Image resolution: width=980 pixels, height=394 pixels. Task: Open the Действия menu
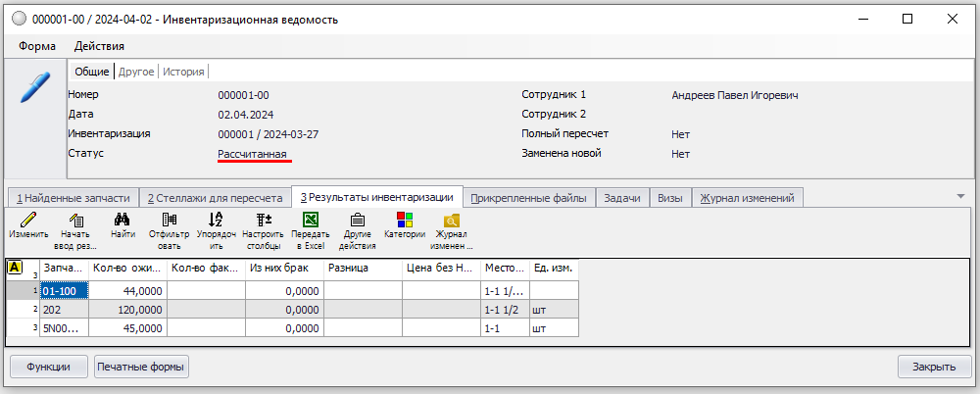point(99,46)
